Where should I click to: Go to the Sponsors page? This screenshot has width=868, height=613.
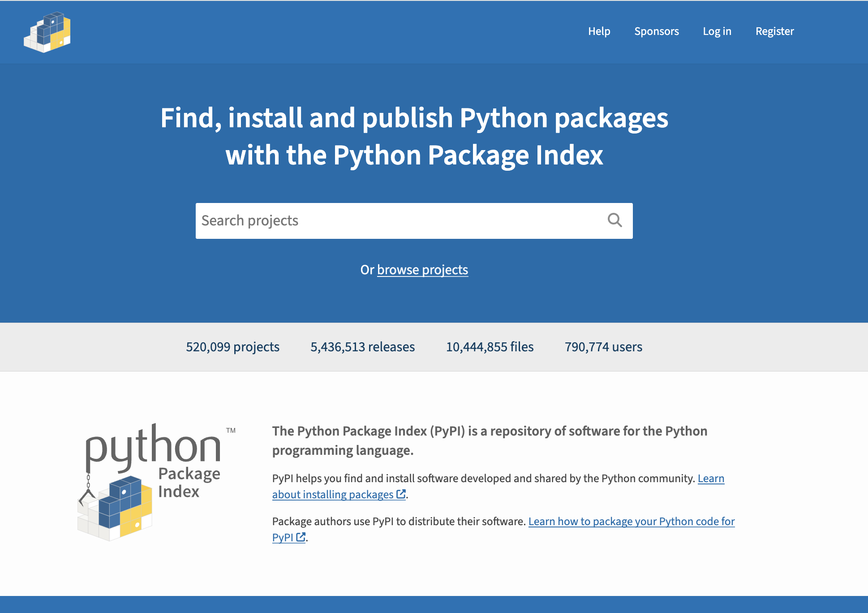pyautogui.click(x=656, y=31)
